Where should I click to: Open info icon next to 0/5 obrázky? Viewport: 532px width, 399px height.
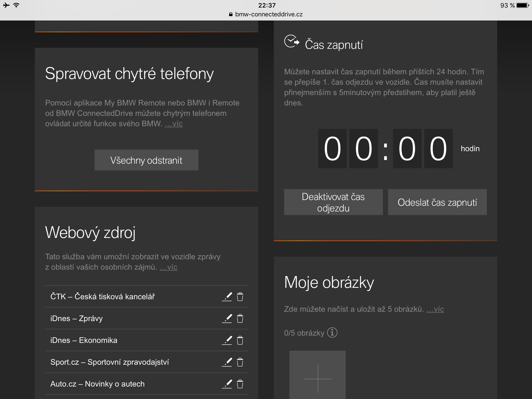(332, 332)
